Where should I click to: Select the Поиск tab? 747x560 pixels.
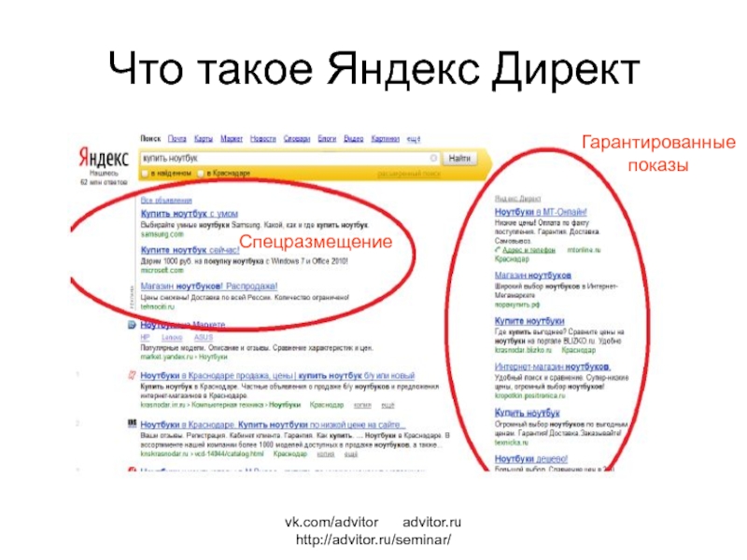[150, 138]
